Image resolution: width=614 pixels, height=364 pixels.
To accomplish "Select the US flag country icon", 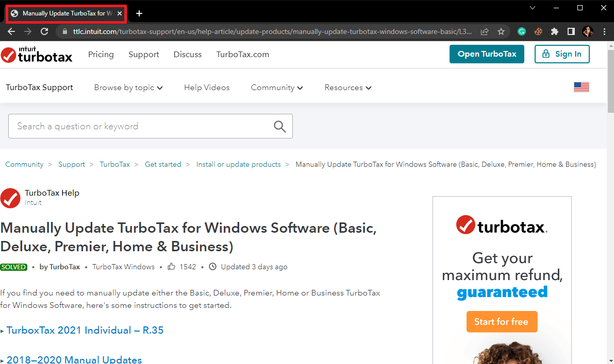I will [582, 87].
